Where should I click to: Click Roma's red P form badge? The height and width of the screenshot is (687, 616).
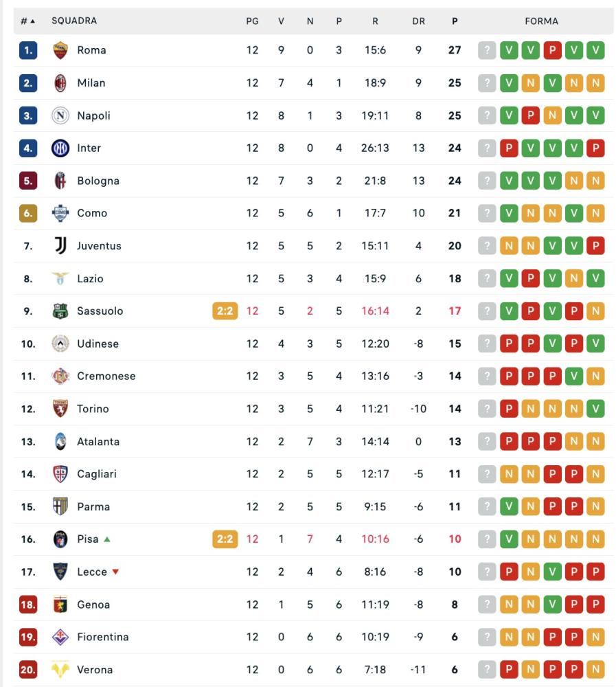552,50
